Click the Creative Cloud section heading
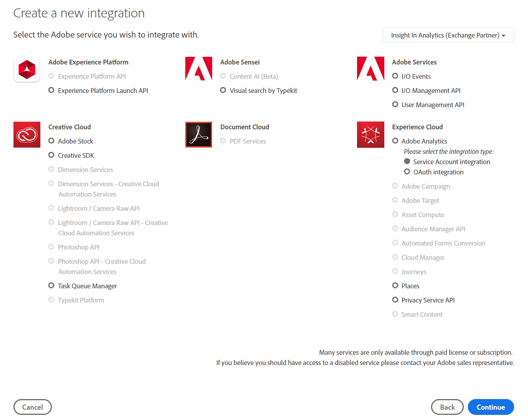The width and height of the screenshot is (528, 420). tap(70, 127)
